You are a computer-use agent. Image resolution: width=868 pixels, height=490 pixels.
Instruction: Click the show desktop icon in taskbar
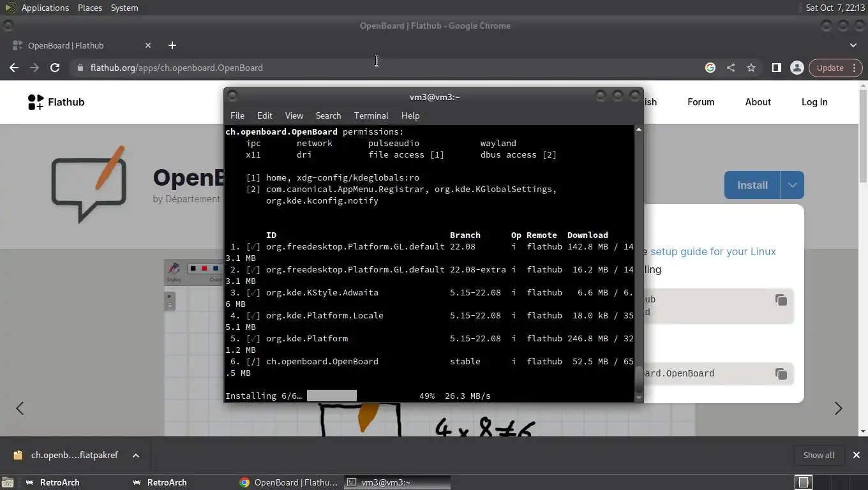tap(8, 483)
